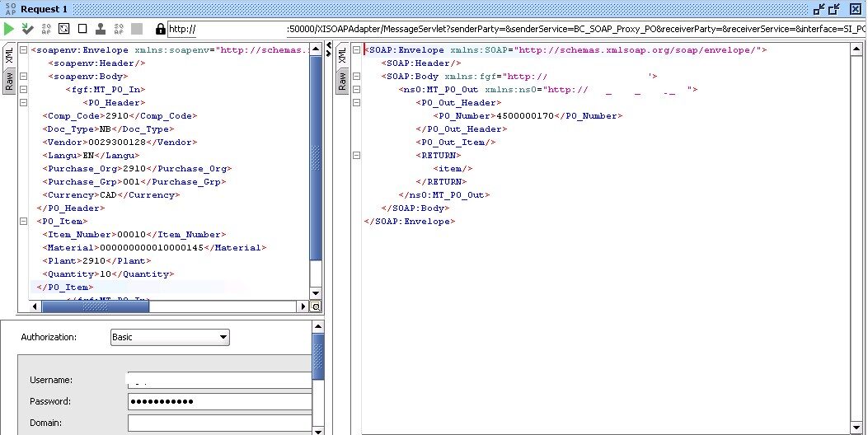The width and height of the screenshot is (868, 435).
Task: Click the request editor horizontal scrollbar thumb
Action: pos(95,306)
